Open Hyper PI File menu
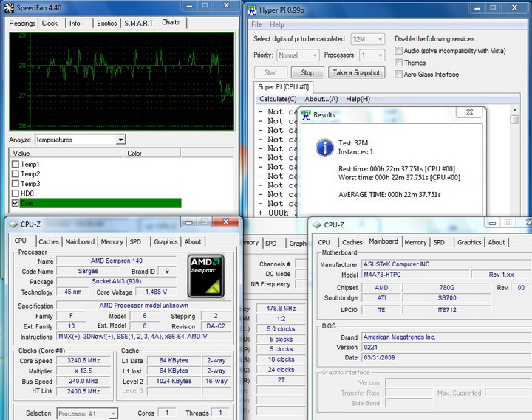The height and width of the screenshot is (420, 532). 256,24
